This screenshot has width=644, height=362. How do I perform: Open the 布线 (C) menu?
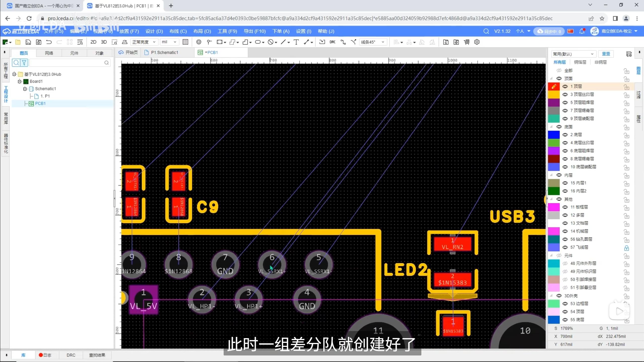tap(178, 31)
